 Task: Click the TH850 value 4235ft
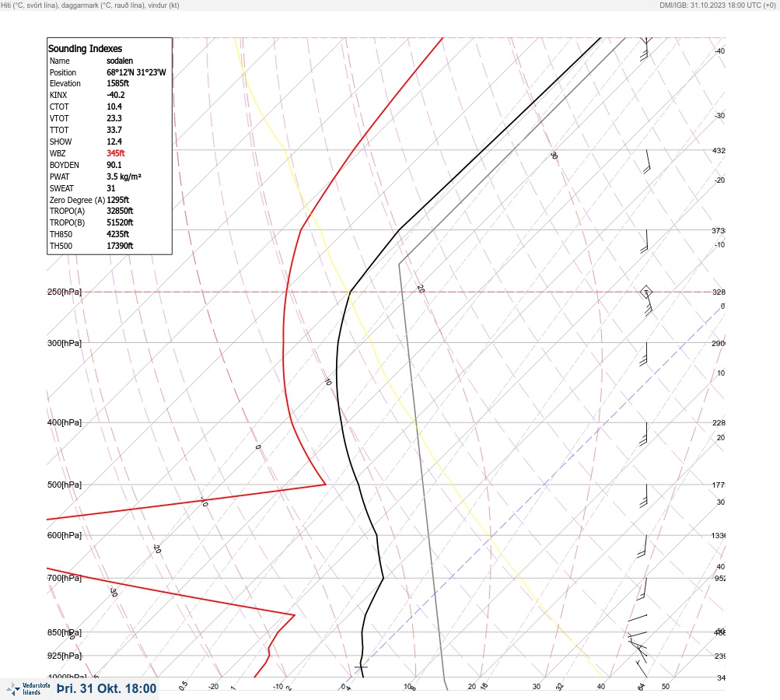[118, 234]
